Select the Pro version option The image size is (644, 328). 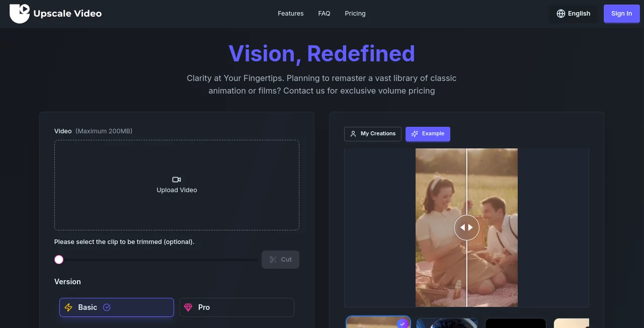236,307
